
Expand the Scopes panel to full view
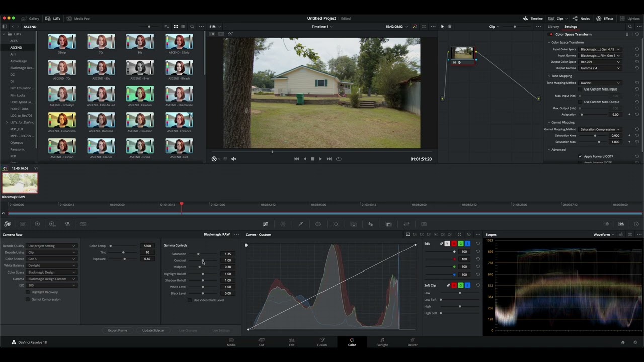(x=630, y=235)
